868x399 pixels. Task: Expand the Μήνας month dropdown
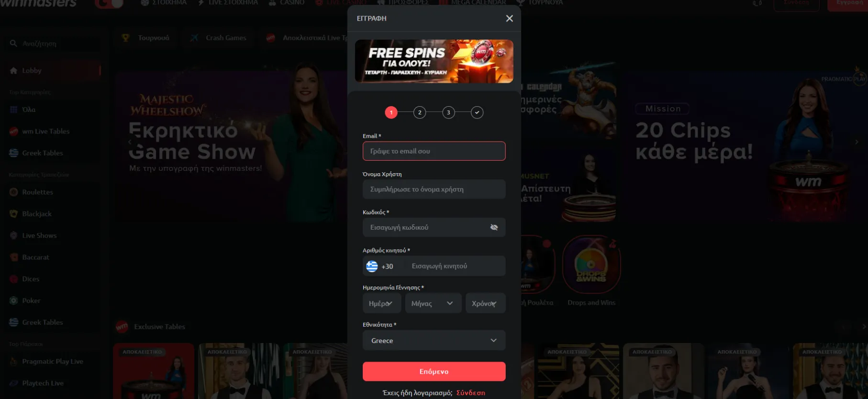point(433,303)
